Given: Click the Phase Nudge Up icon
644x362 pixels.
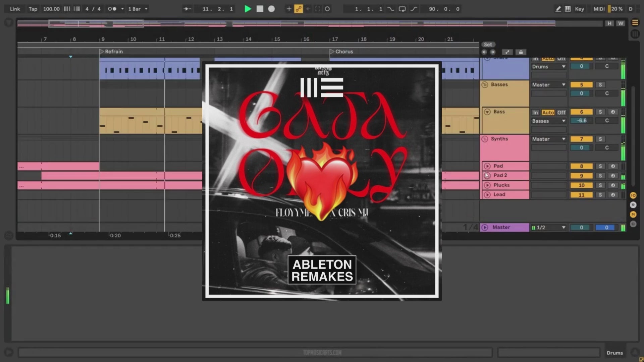Looking at the screenshot, I should pos(77,9).
